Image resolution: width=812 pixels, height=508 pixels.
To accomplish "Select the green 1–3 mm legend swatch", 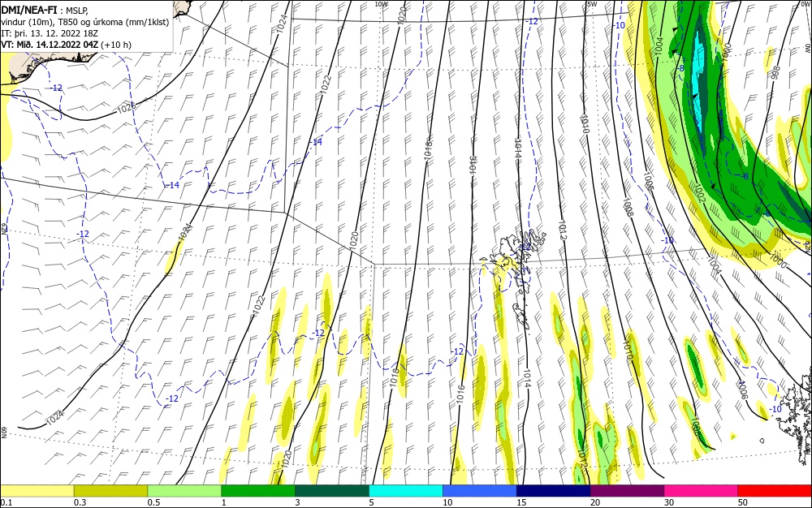I will click(258, 491).
